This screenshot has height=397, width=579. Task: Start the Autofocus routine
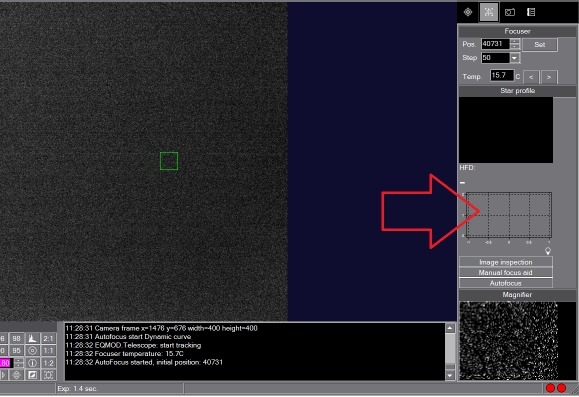pyautogui.click(x=506, y=283)
